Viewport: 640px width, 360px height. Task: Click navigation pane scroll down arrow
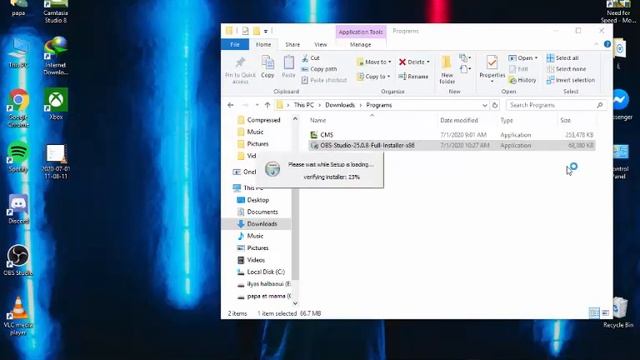295,303
